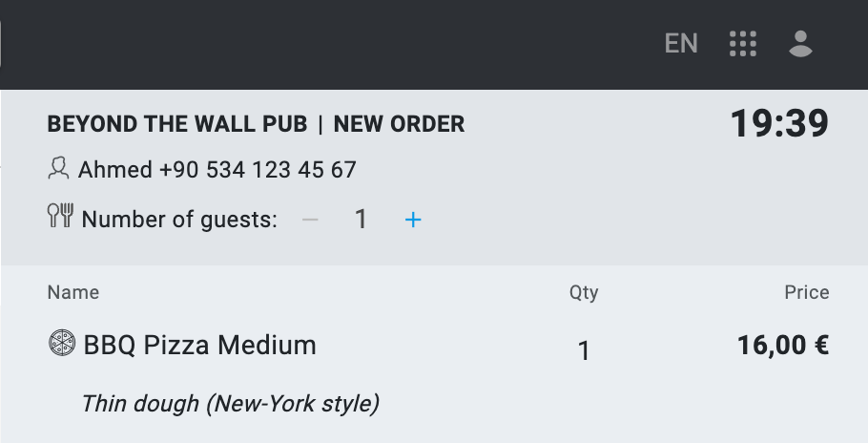This screenshot has width=868, height=443.
Task: Click the pizza quantity value 1
Action: (x=584, y=351)
